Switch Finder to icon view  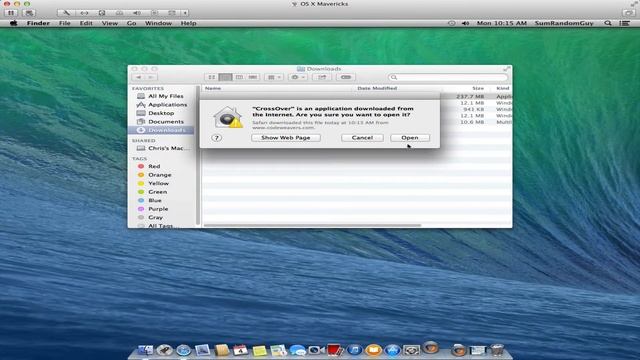pos(211,77)
